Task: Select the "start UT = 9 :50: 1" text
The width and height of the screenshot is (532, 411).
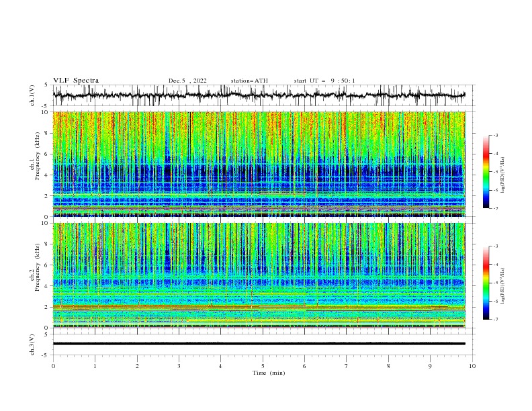Action: click(x=324, y=81)
